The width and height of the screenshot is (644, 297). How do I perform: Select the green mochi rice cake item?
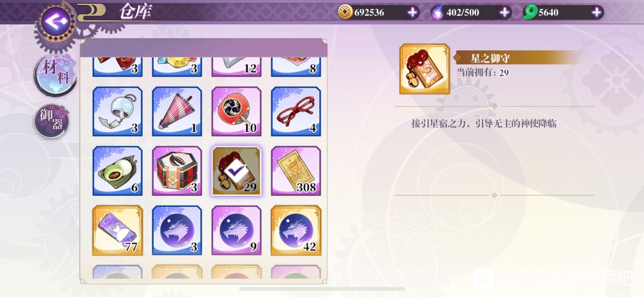[118, 171]
